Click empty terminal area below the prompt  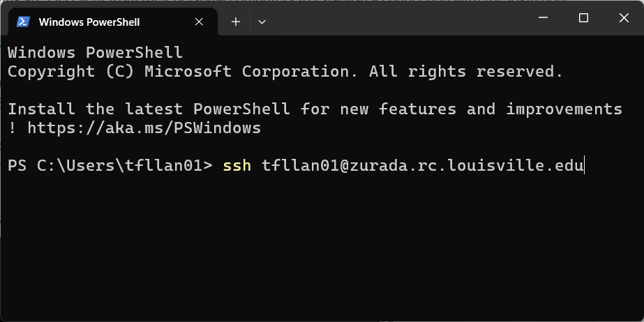pyautogui.click(x=321, y=251)
